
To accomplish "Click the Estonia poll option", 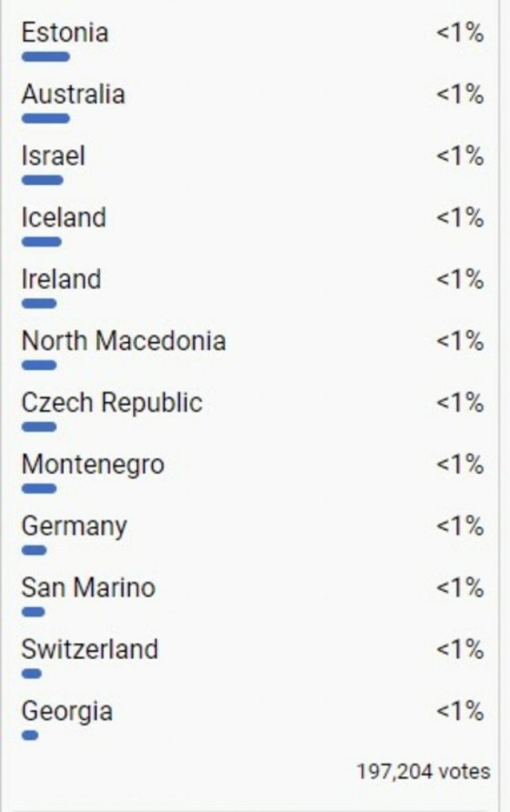I will tap(65, 32).
